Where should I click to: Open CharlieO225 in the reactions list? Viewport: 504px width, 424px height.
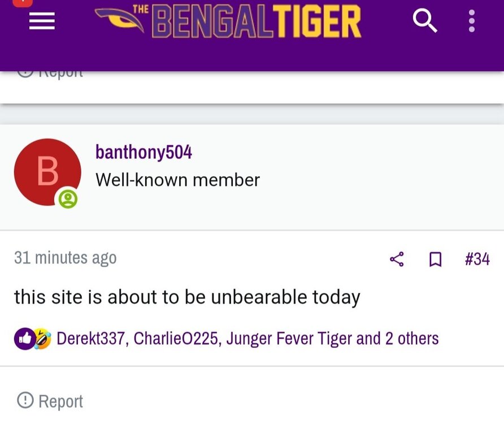pyautogui.click(x=177, y=339)
